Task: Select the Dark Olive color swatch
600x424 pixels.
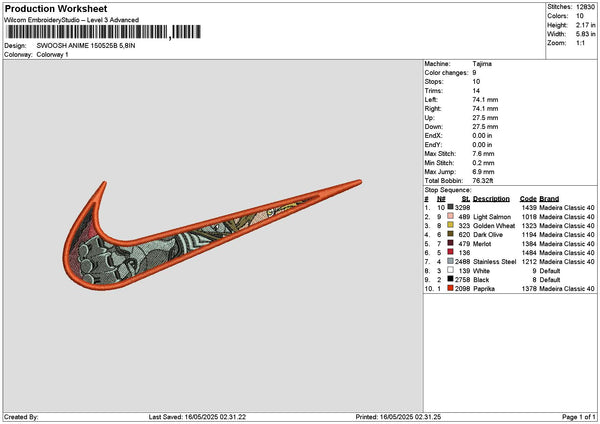Action: coord(450,234)
